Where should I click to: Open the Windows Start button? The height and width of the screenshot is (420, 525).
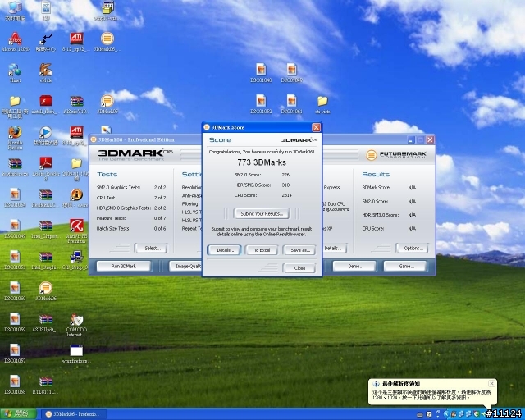pyautogui.click(x=18, y=414)
